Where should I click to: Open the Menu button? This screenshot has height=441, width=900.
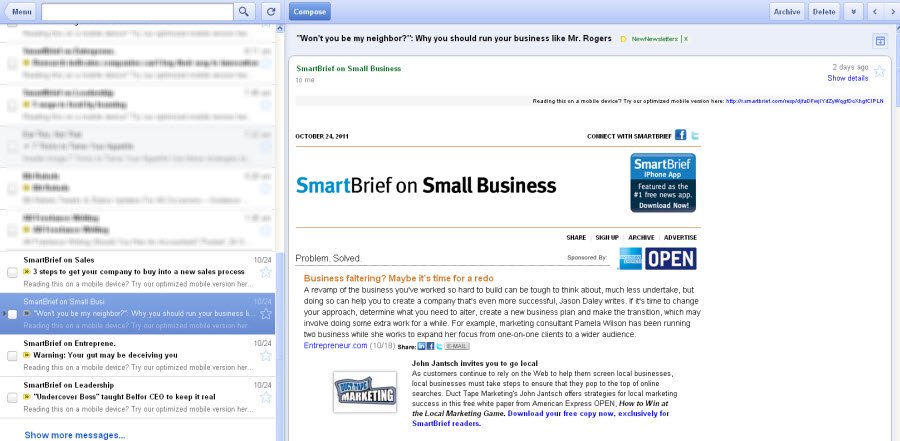pos(20,11)
